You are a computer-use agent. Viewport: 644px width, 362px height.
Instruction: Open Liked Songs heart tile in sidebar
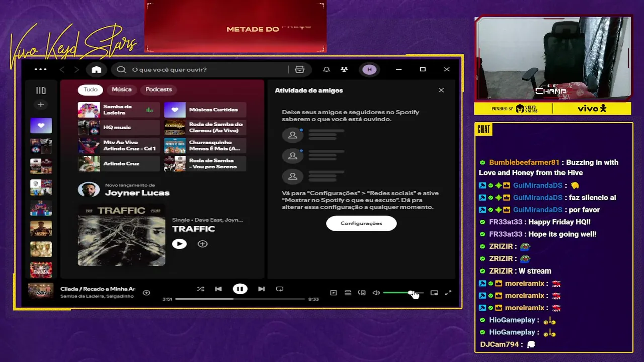pyautogui.click(x=41, y=125)
